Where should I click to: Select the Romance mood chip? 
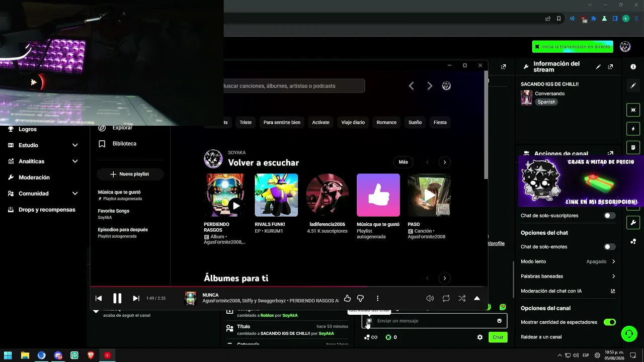386,122
